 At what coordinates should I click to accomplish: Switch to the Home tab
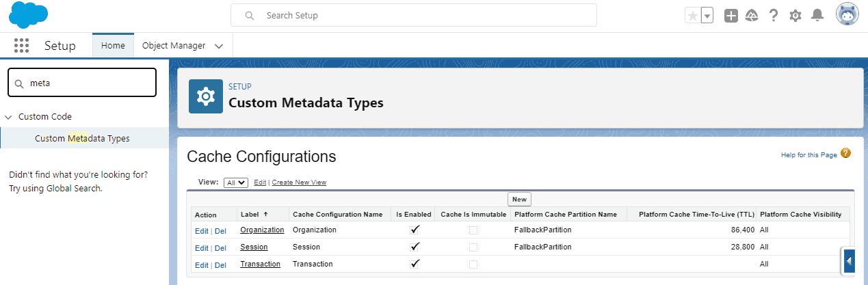113,46
